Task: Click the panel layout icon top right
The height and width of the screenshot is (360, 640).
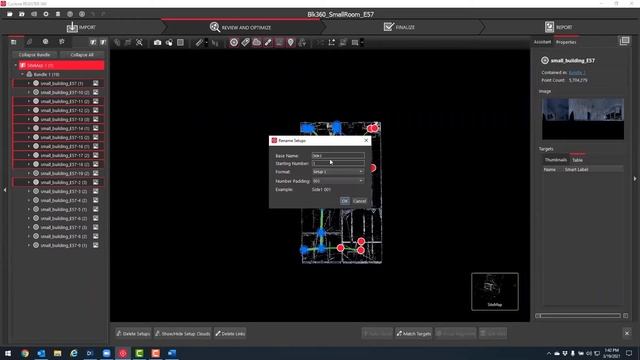Action: click(624, 41)
